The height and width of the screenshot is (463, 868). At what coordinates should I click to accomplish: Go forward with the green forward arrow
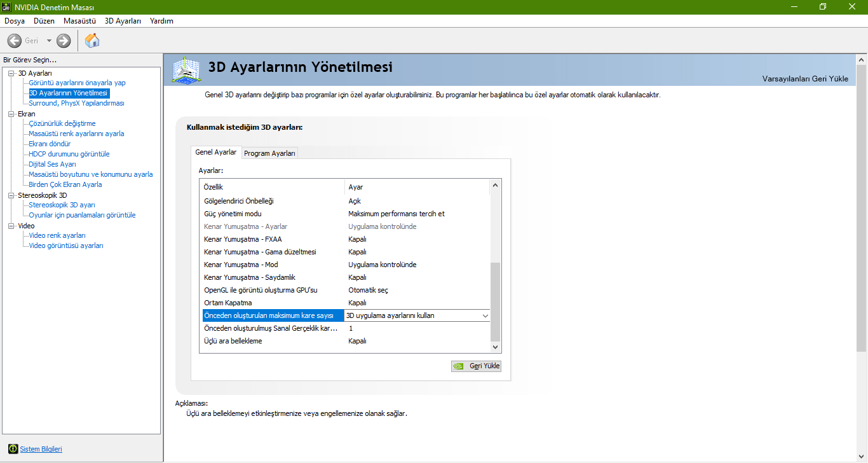click(x=64, y=41)
